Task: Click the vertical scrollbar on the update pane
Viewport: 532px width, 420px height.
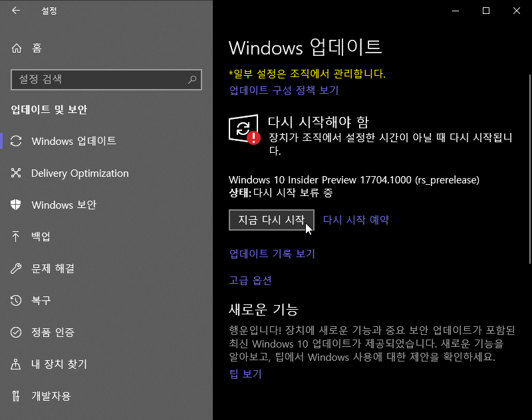Action: click(530, 169)
